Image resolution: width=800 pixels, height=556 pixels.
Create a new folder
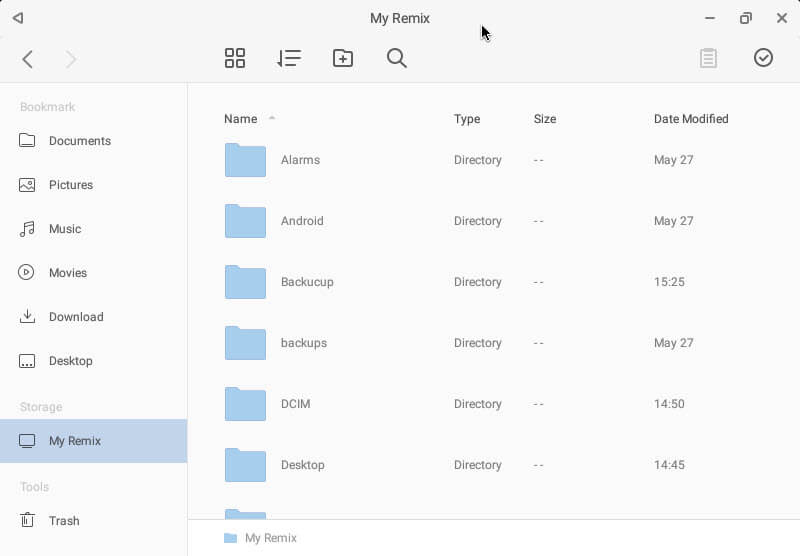click(343, 58)
